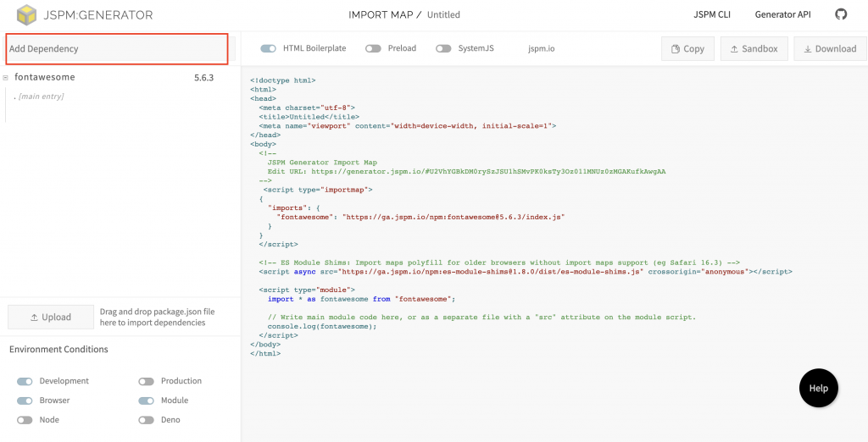Rename the Untitled import map title
The image size is (868, 442).
443,15
